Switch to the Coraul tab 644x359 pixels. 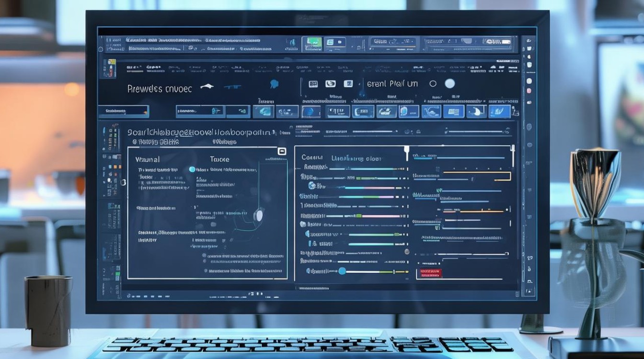tap(311, 157)
